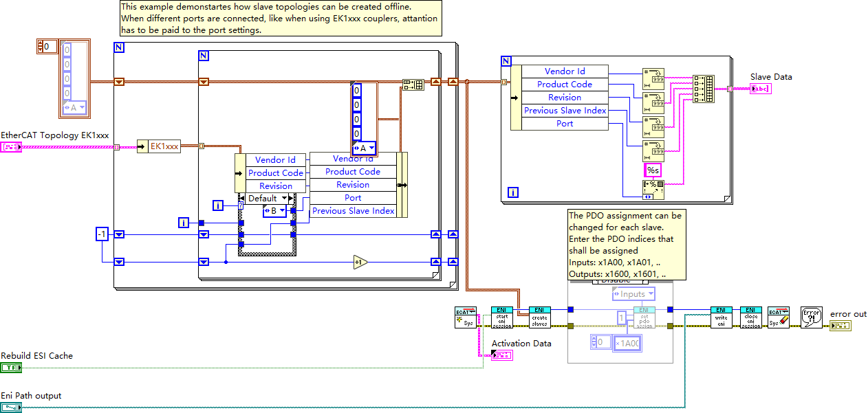Select the Simple Error Handler node
This screenshot has width=868, height=413.
click(x=812, y=317)
